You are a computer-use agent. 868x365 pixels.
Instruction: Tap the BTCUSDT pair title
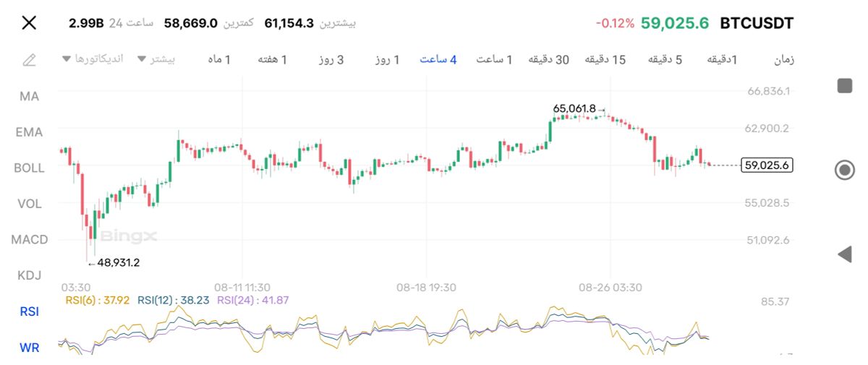coord(757,23)
